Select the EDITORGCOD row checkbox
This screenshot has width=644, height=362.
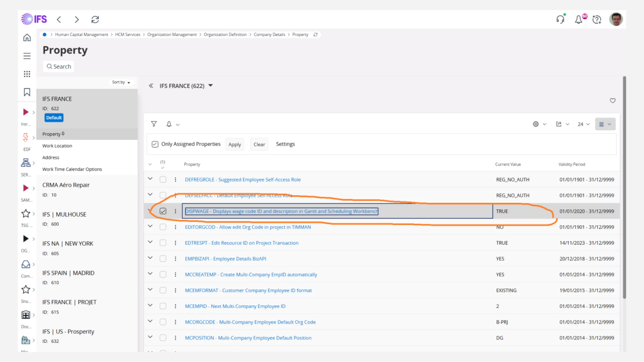point(163,227)
